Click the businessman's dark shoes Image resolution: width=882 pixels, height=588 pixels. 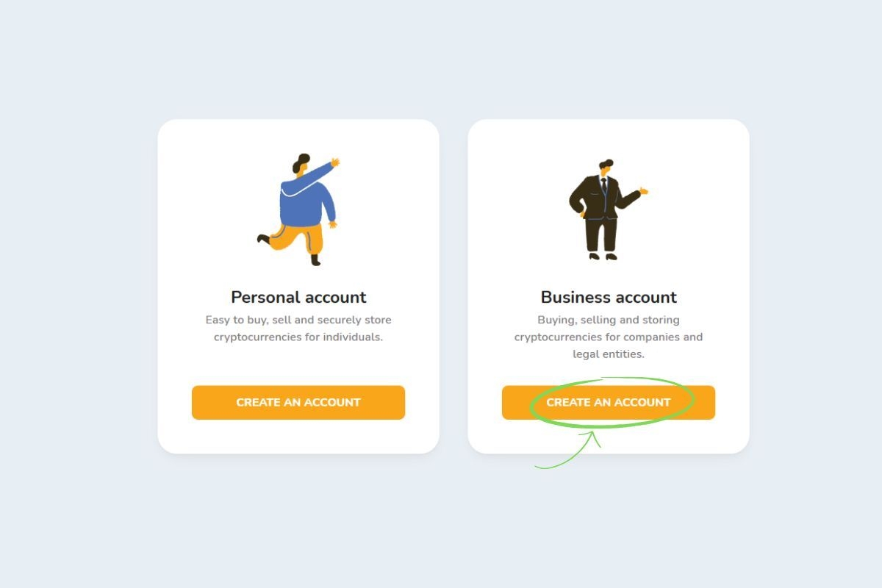(x=603, y=257)
